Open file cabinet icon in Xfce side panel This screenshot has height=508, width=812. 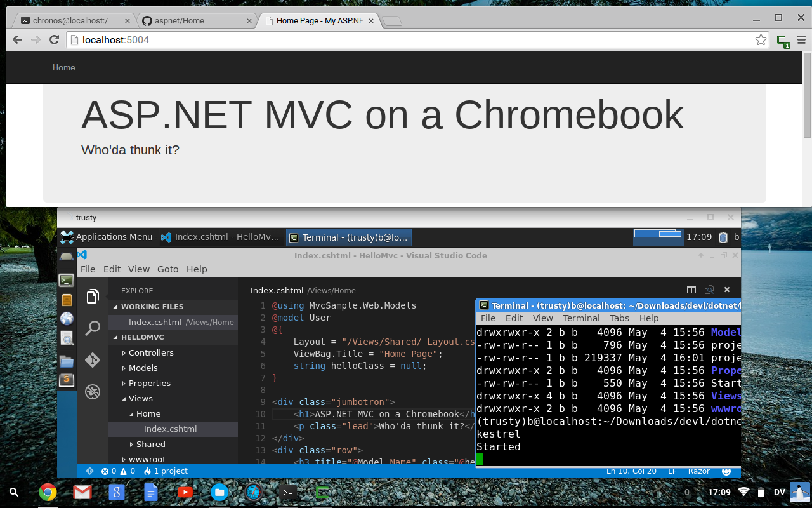pyautogui.click(x=67, y=300)
